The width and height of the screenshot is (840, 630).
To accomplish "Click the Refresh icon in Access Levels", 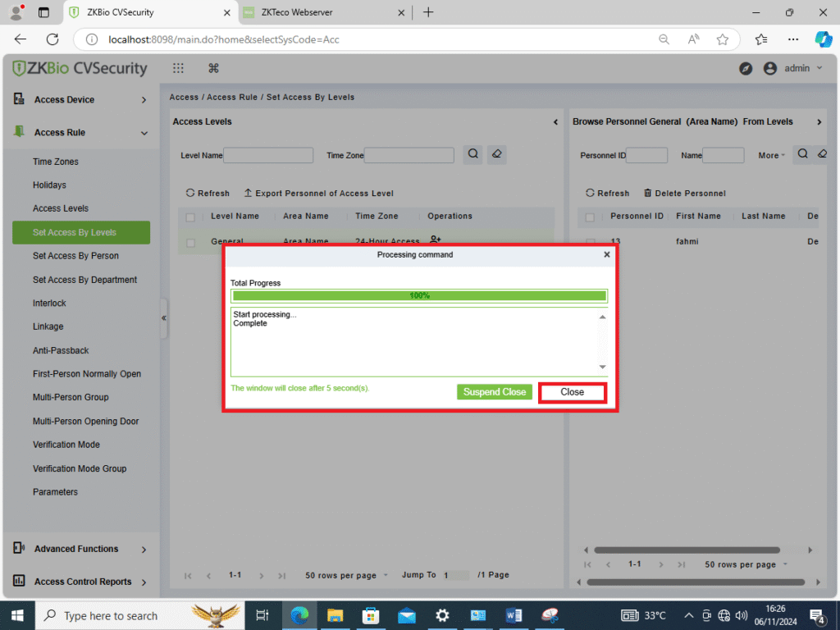I will click(190, 194).
